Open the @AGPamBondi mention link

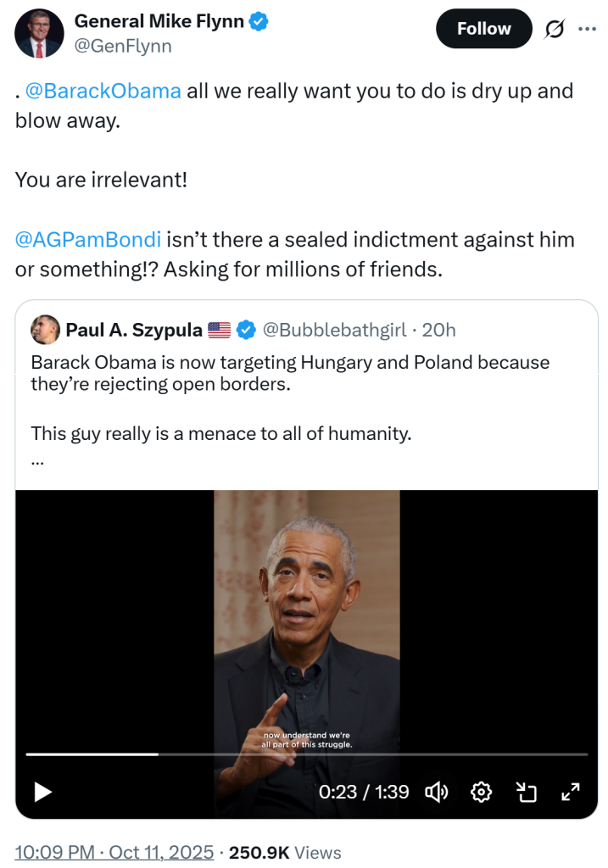(88, 240)
